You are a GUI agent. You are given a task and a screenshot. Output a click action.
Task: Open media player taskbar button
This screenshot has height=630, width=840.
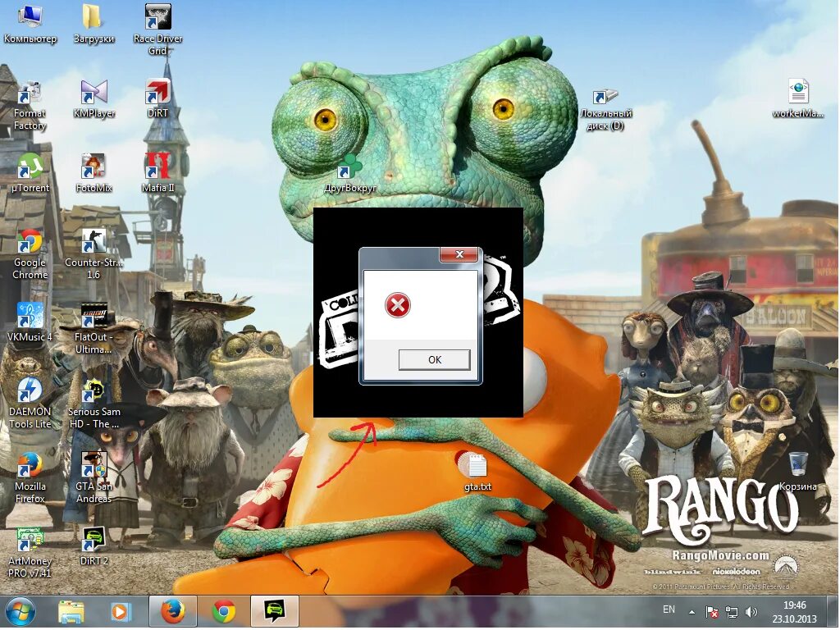[x=121, y=612]
